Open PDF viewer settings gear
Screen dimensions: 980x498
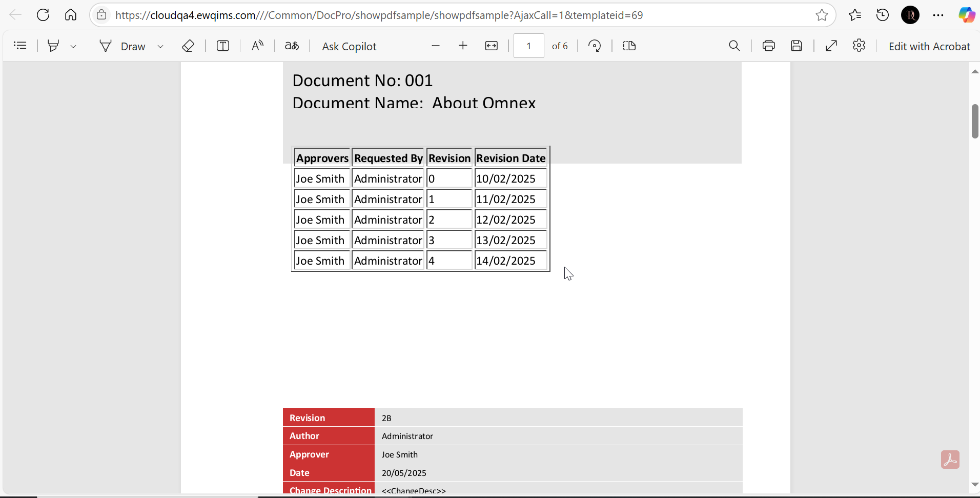point(859,46)
